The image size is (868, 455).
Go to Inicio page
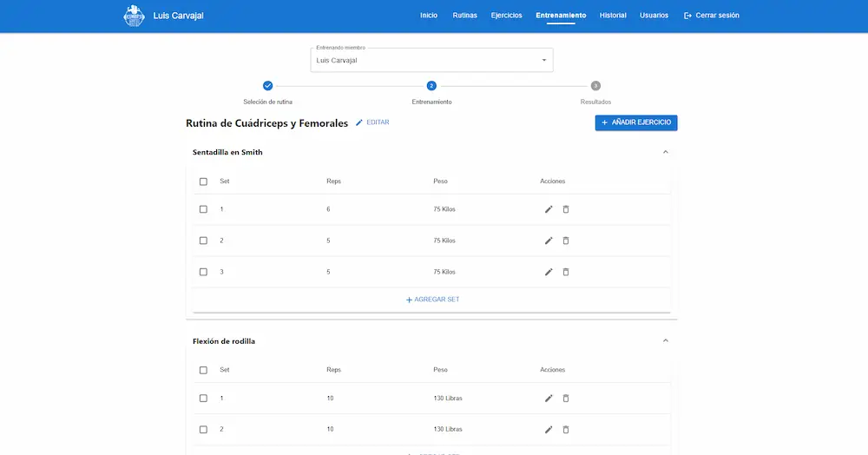(429, 16)
